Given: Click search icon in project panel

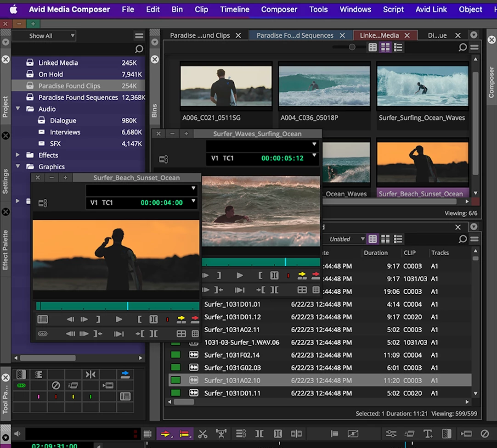Looking at the screenshot, I should (x=139, y=49).
